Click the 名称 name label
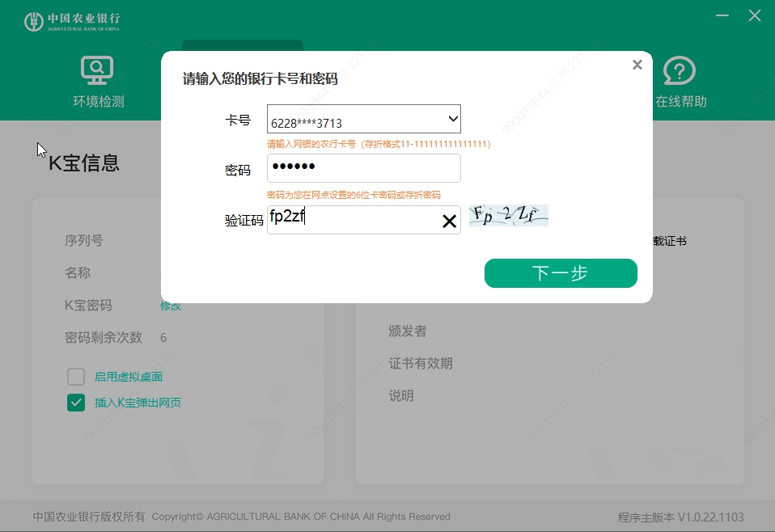The height and width of the screenshot is (532, 775). pyautogui.click(x=78, y=272)
